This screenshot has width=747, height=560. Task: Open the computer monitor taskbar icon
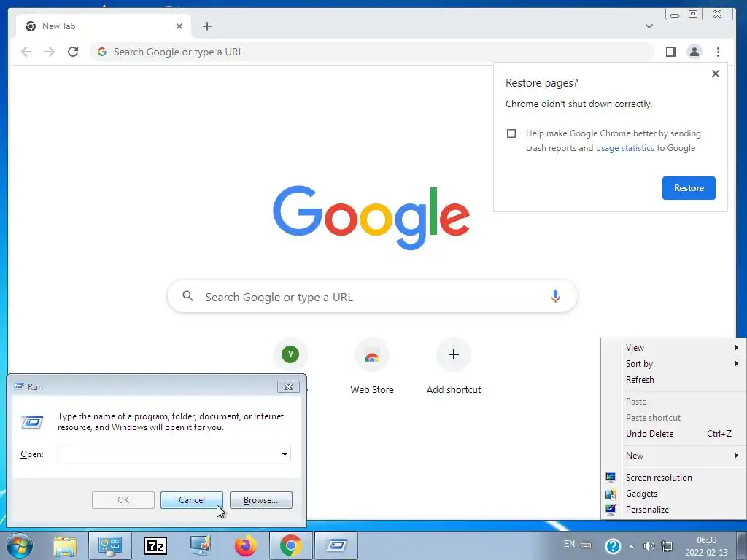200,545
